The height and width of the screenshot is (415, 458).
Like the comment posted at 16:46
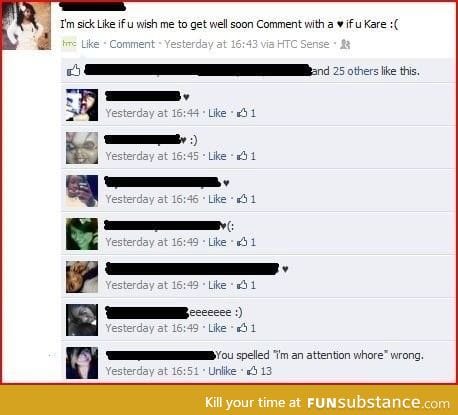point(217,199)
